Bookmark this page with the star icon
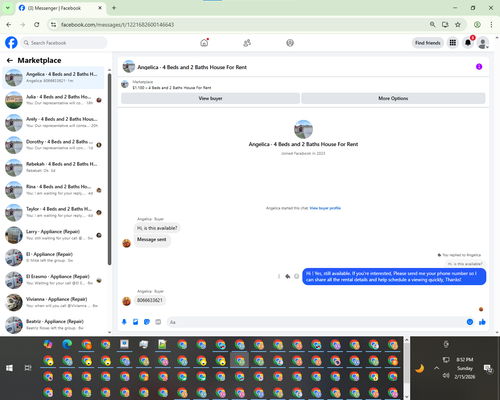This screenshot has width=500, height=400. (458, 25)
